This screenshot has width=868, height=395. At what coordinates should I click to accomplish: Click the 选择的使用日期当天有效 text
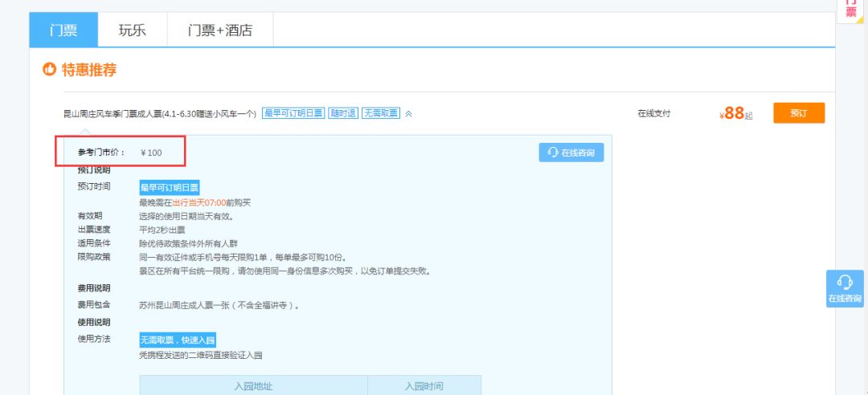186,216
